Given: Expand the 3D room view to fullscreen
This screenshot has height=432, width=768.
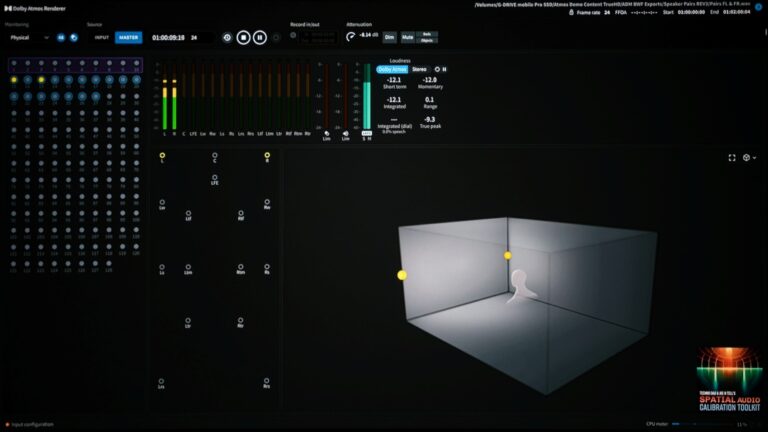Looking at the screenshot, I should pyautogui.click(x=732, y=158).
